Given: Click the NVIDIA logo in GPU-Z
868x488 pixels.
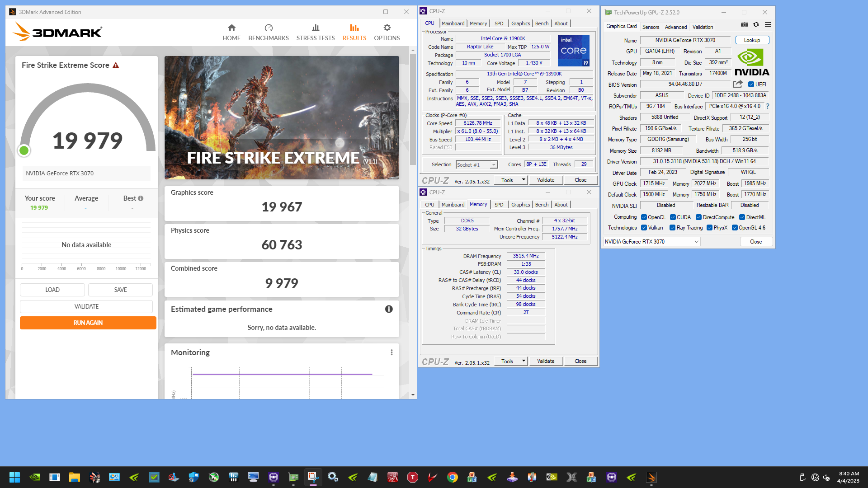Looking at the screenshot, I should 752,62.
